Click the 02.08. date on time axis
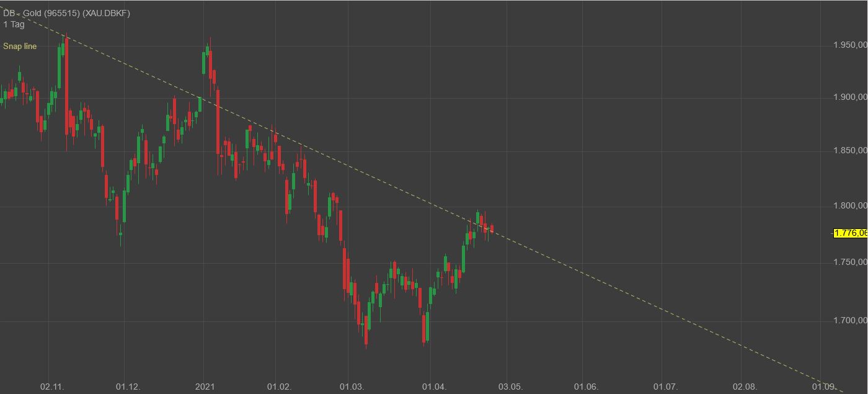868x394 pixels. click(745, 387)
